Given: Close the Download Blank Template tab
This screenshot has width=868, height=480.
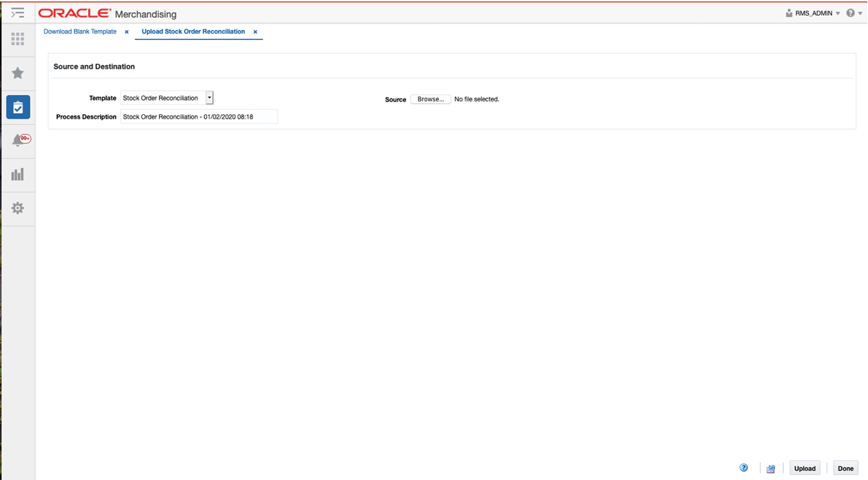Looking at the screenshot, I should tap(127, 31).
